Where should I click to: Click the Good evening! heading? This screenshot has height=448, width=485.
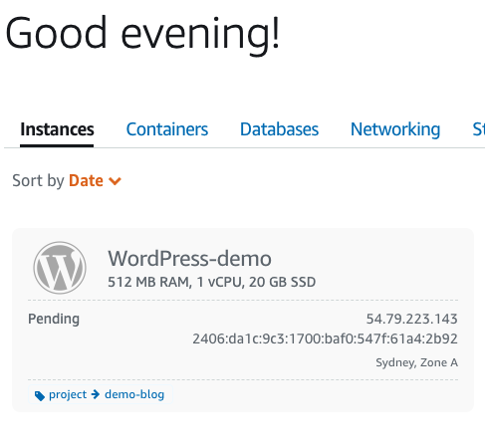(142, 35)
